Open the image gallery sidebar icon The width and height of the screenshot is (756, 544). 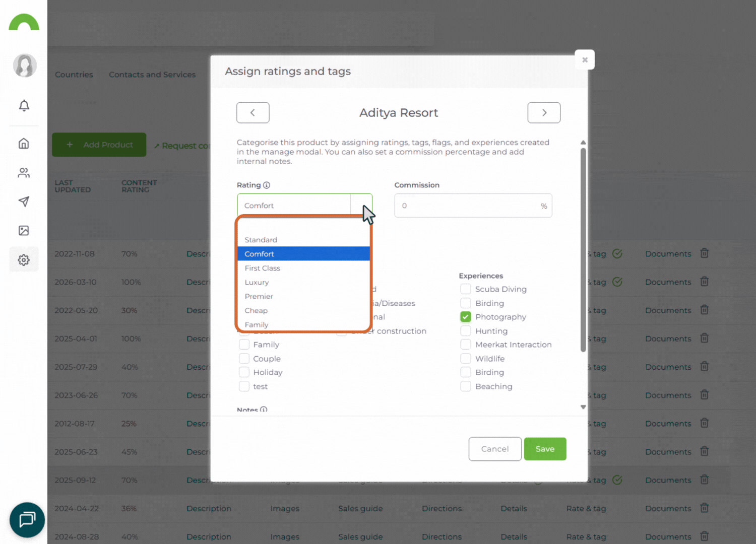point(24,231)
